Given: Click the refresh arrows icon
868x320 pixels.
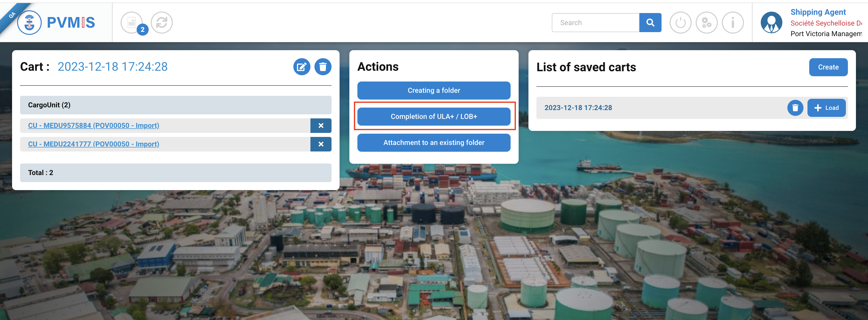Looking at the screenshot, I should coord(162,23).
